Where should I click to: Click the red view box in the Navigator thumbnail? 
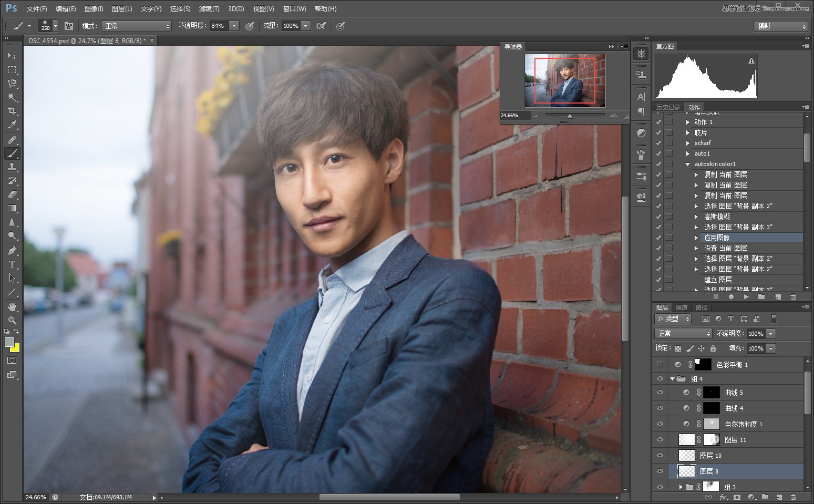(564, 81)
